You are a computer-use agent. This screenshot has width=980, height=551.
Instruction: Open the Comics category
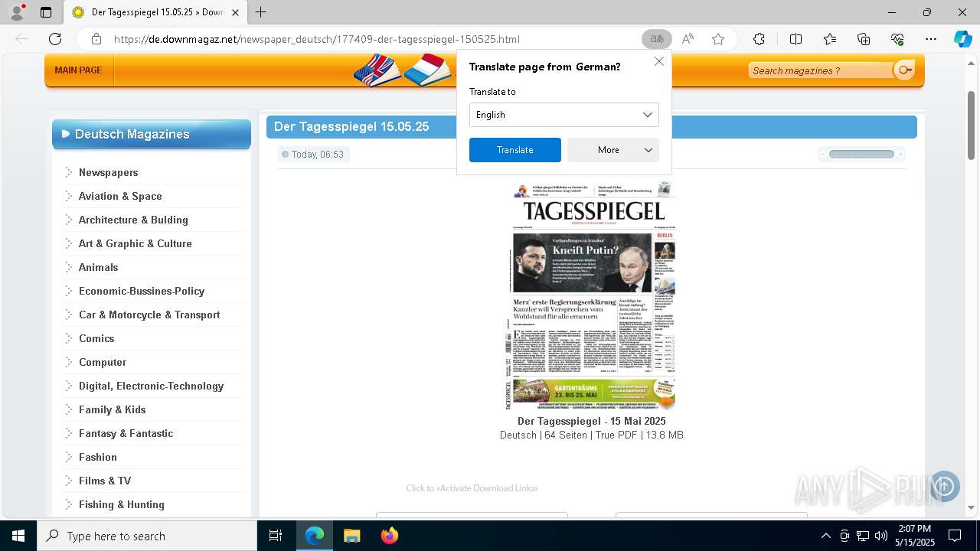click(x=96, y=338)
